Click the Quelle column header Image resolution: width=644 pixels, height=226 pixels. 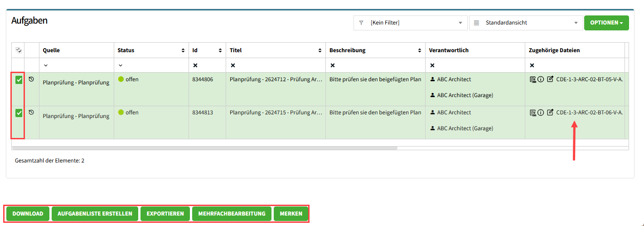pos(76,50)
